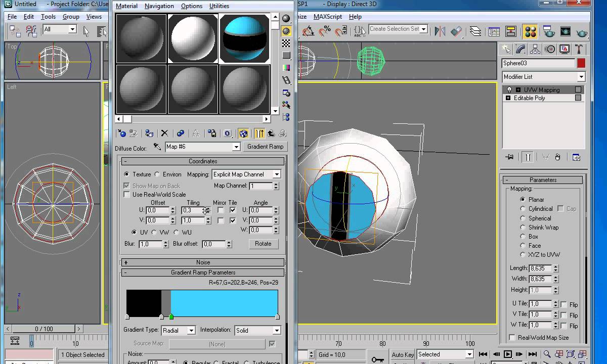Screen dimensions: 607x364
Task: Click Go to Parent arrow icon
Action: coord(271,133)
